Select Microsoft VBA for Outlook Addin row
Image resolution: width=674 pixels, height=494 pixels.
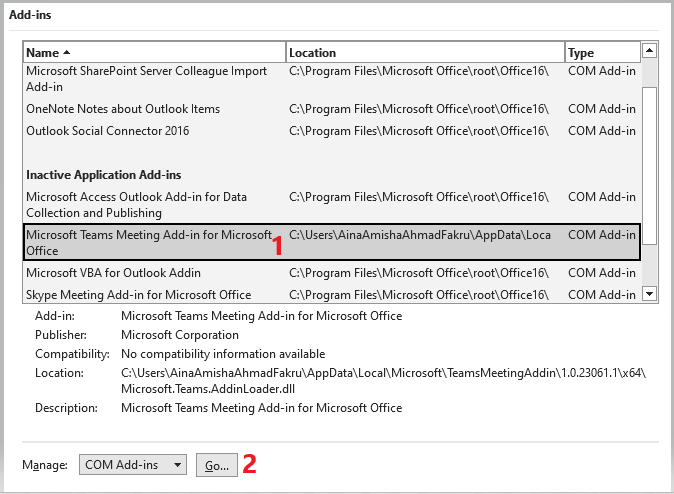pos(332,273)
